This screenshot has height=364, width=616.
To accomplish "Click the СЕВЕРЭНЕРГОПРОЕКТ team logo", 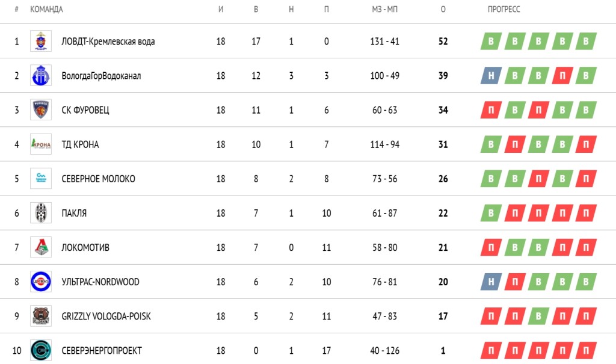I will coord(41,350).
